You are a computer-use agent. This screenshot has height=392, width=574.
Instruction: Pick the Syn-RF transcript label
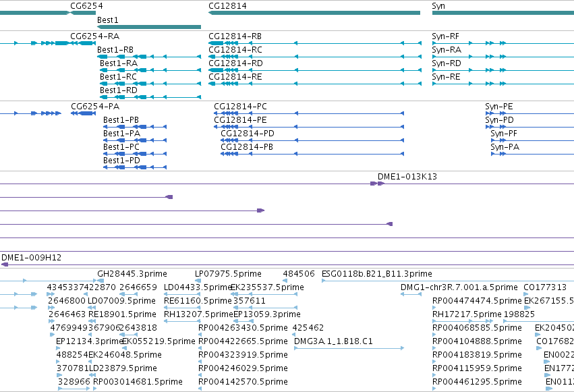[445, 36]
